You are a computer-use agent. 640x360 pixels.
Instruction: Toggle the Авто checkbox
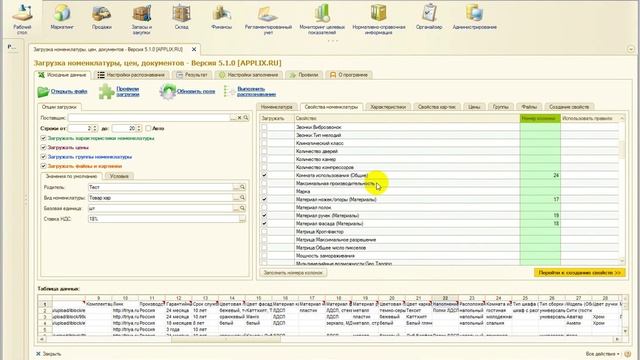tap(148, 128)
